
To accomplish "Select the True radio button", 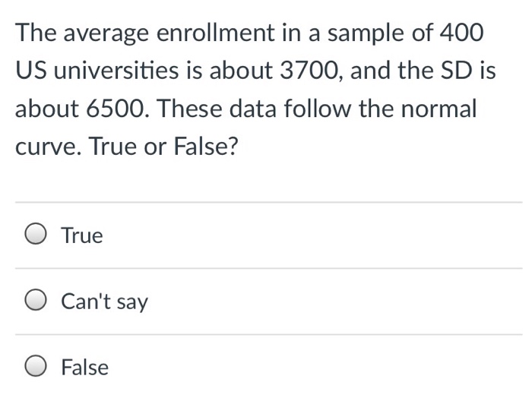I will point(37,235).
